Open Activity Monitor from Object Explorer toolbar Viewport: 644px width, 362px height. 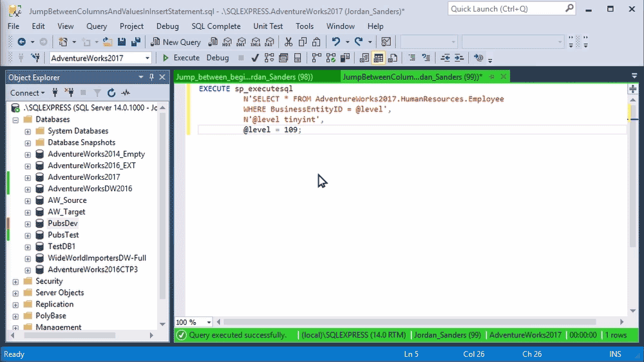click(x=126, y=93)
